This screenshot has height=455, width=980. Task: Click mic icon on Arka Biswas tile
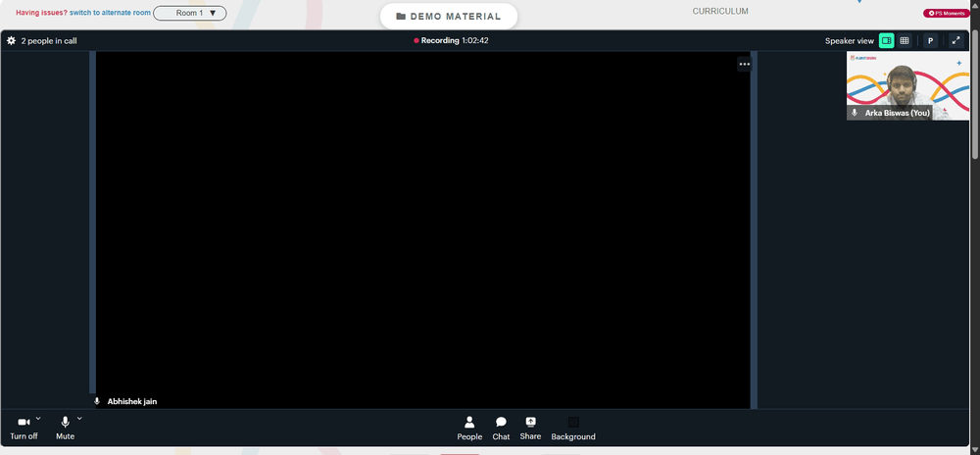coord(855,113)
